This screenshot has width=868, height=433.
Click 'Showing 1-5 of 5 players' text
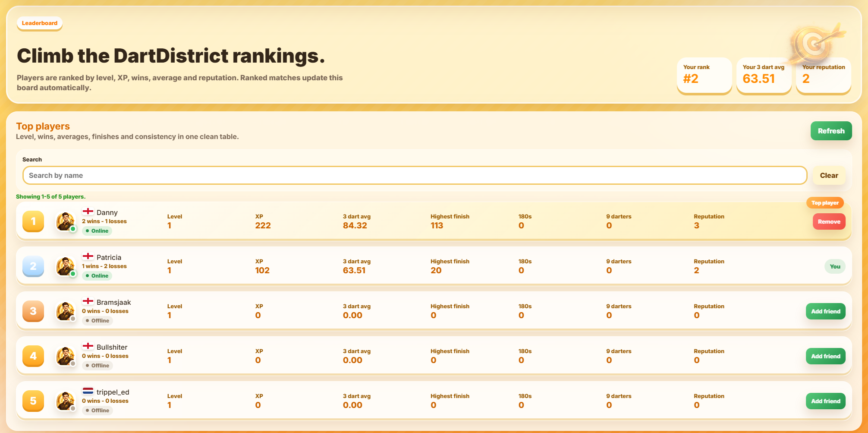pyautogui.click(x=50, y=196)
